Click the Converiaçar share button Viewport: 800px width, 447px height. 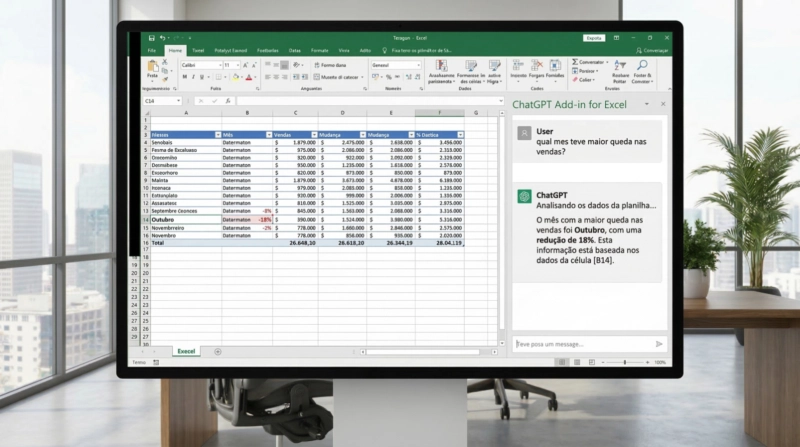pyautogui.click(x=653, y=51)
